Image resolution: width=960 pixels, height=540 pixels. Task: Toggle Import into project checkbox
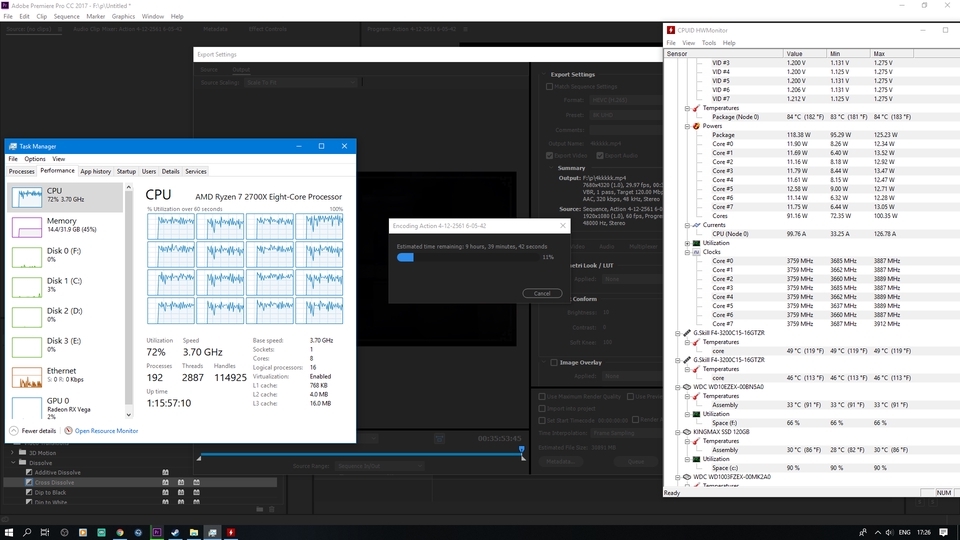pyautogui.click(x=542, y=408)
